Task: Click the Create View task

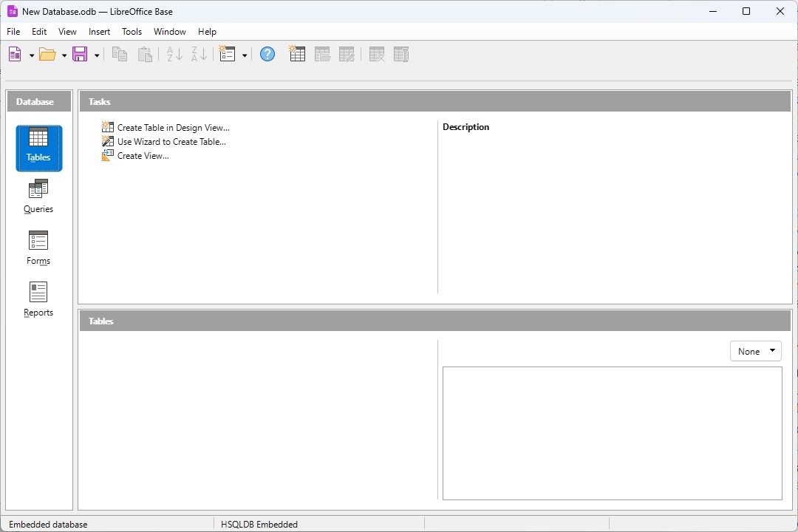Action: coord(143,157)
